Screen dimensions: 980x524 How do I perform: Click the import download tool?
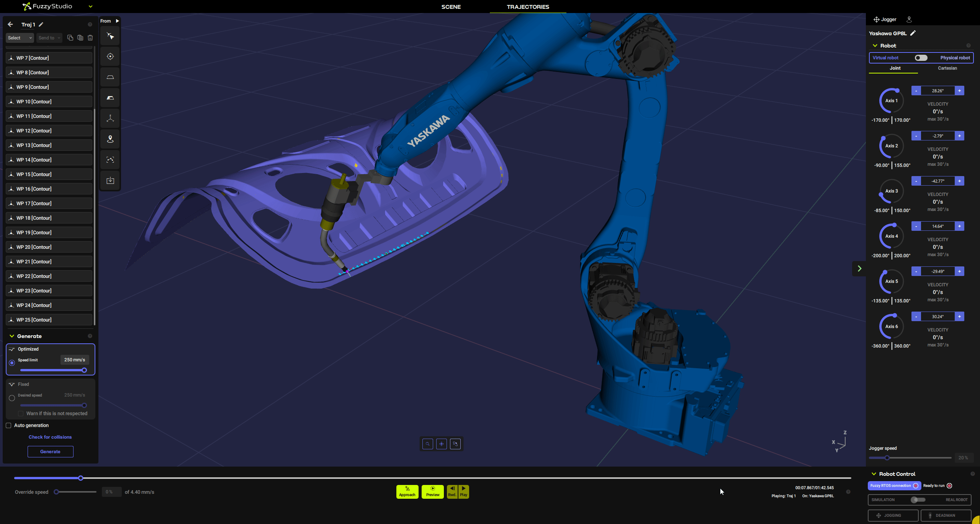click(110, 180)
